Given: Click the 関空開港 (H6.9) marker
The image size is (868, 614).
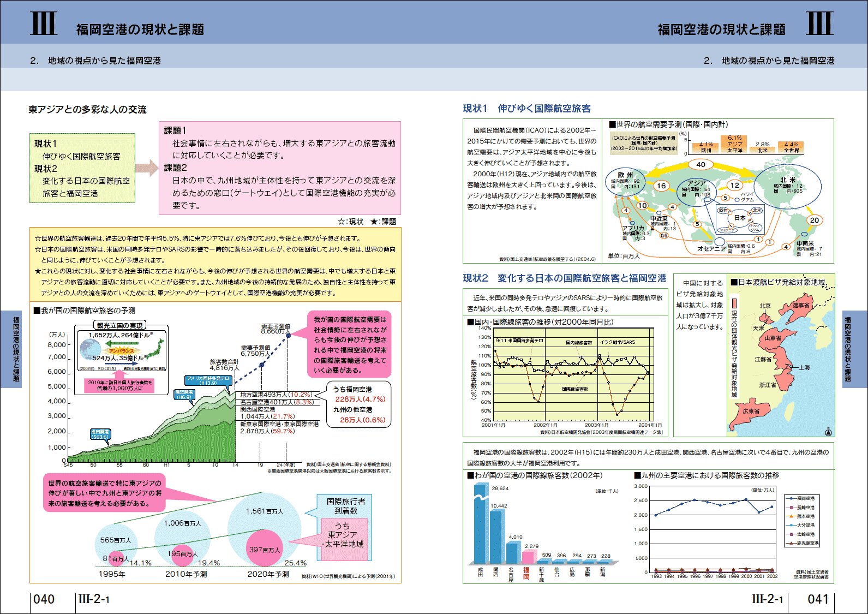Looking at the screenshot, I should coord(183,395).
